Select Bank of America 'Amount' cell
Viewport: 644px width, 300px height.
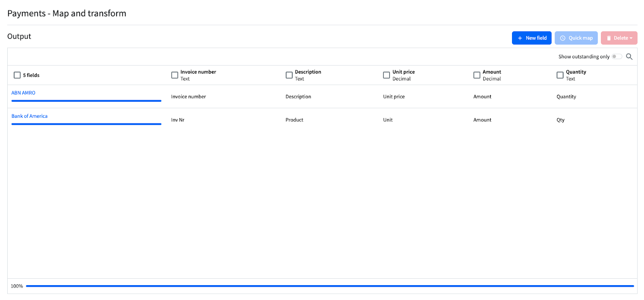click(x=482, y=120)
